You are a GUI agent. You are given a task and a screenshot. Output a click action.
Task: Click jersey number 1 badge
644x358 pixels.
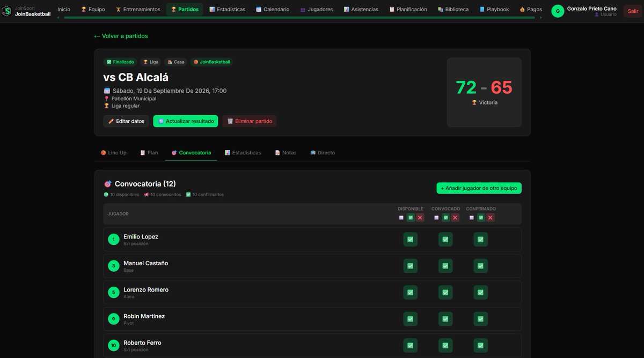coord(113,240)
